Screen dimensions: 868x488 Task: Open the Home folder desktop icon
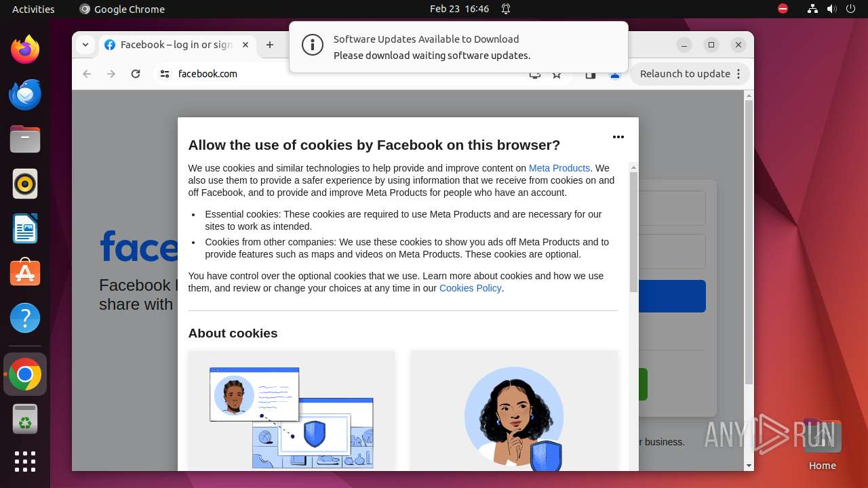coord(822,444)
